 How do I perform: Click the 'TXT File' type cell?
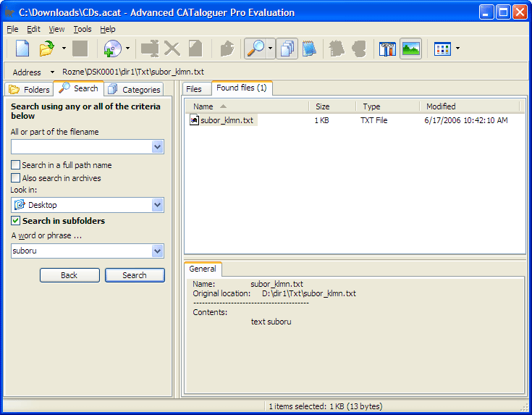[374, 120]
